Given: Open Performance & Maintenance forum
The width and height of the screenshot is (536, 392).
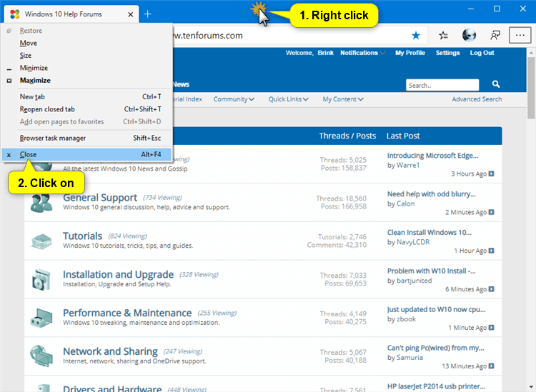Looking at the screenshot, I should click(127, 313).
